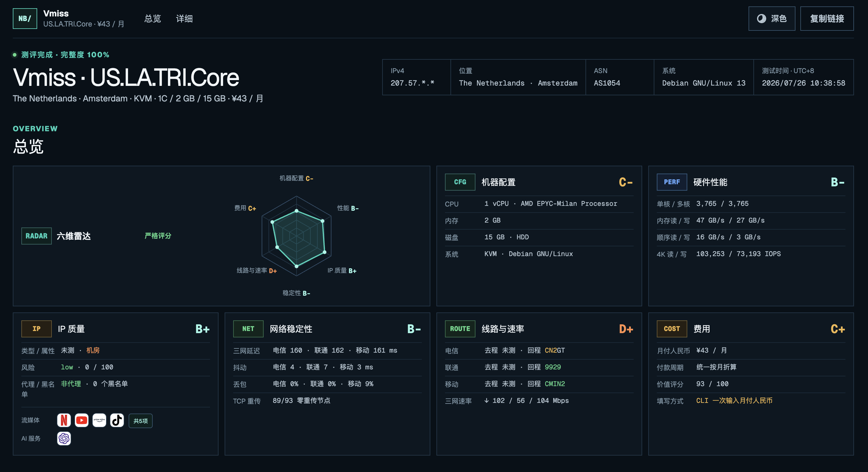Click the risk value low · 0 / 100
This screenshot has width=868, height=472.
tap(87, 367)
